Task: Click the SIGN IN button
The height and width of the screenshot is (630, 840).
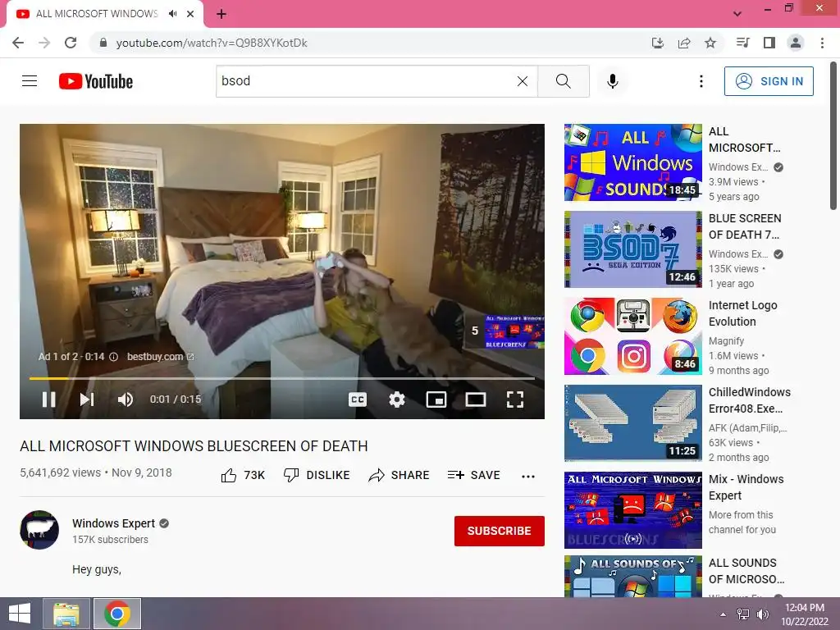Action: pos(769,81)
